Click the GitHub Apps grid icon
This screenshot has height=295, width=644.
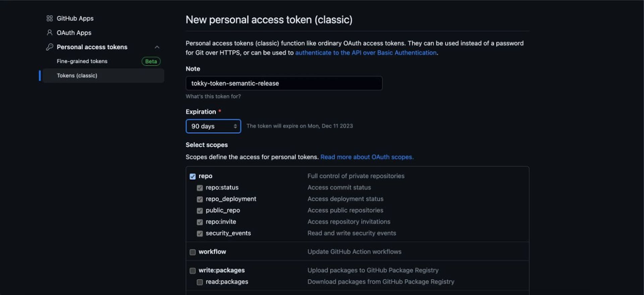(50, 18)
